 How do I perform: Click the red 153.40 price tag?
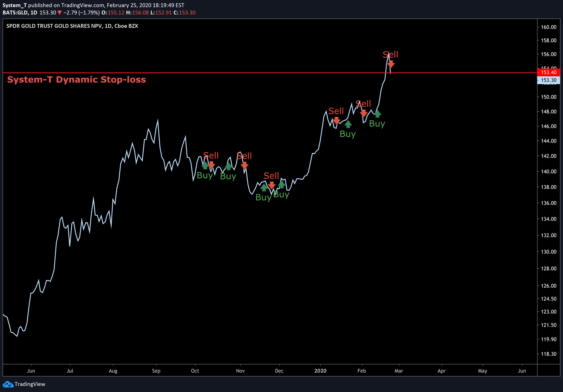point(549,72)
